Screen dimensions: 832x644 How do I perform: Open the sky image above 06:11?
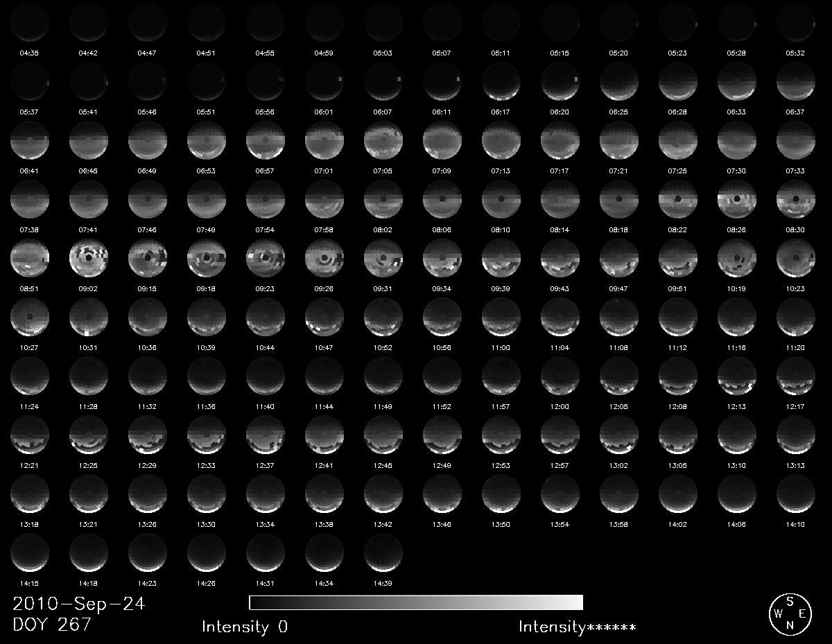tap(442, 82)
